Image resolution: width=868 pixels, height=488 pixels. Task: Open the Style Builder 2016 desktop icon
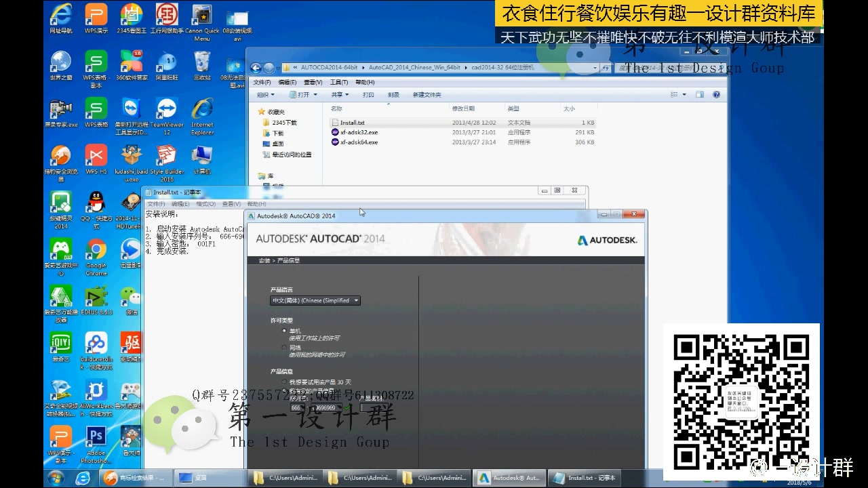pyautogui.click(x=167, y=163)
